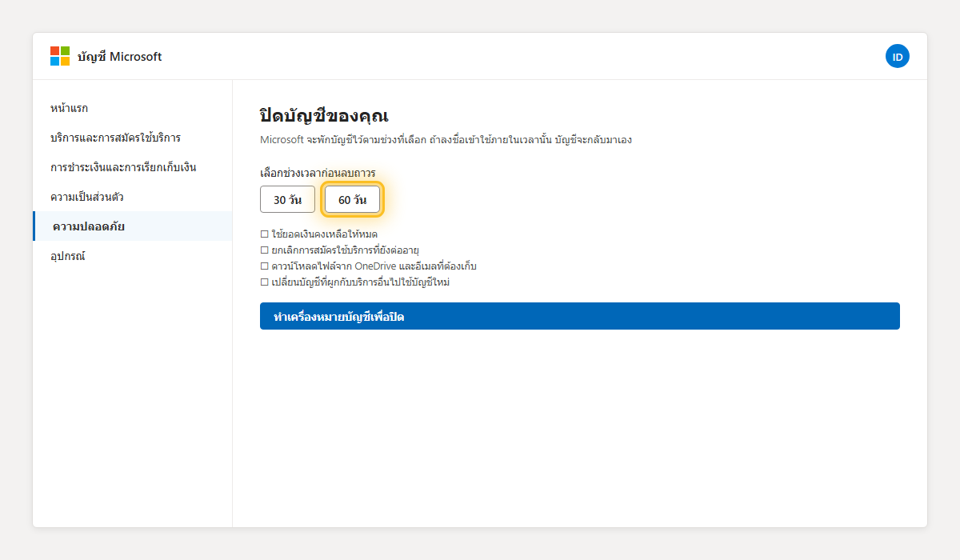Click checklist line ใช้ยอดเงินคงเหลือให้หมด
This screenshot has height=560, width=960.
point(318,234)
